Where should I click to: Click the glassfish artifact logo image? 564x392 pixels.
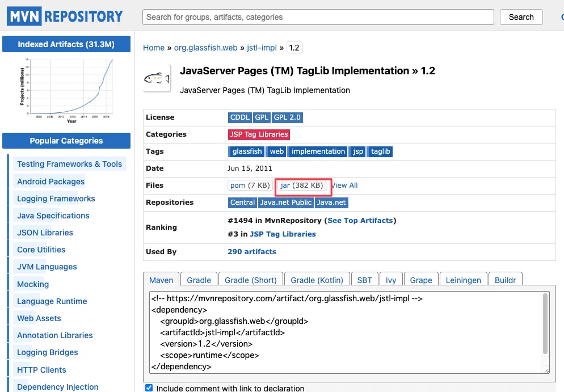(157, 78)
